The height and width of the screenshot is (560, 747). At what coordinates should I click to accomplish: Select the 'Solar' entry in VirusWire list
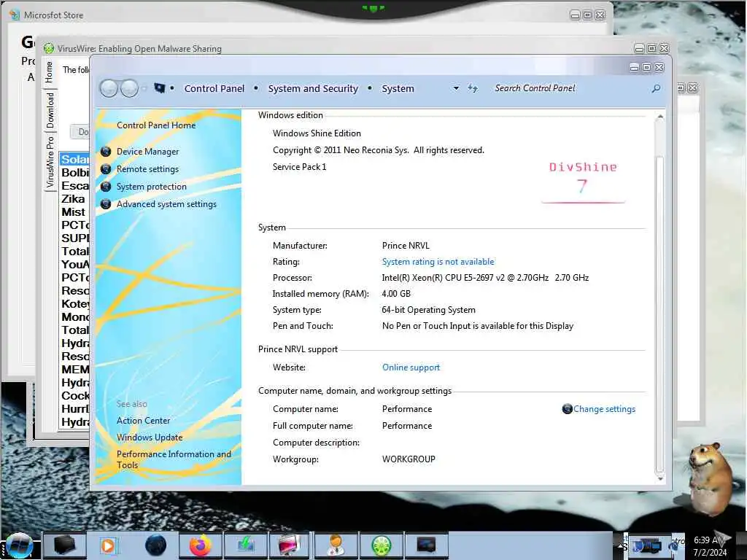75,160
